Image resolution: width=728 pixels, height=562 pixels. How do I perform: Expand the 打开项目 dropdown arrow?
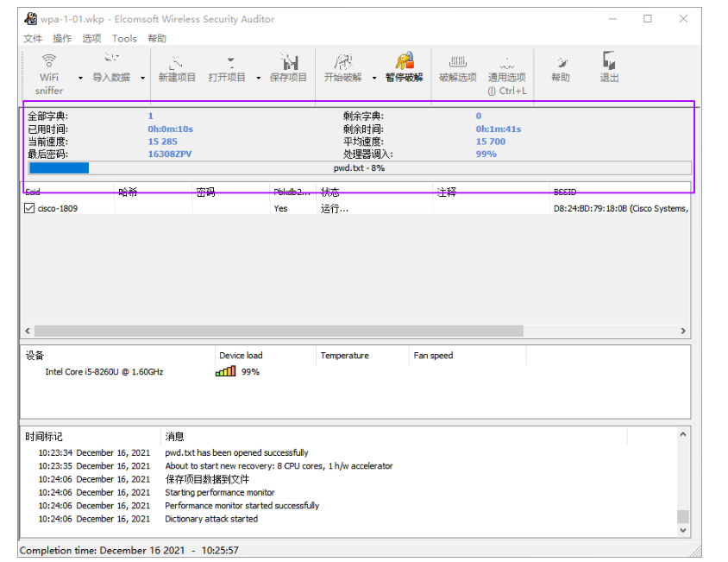pyautogui.click(x=258, y=78)
